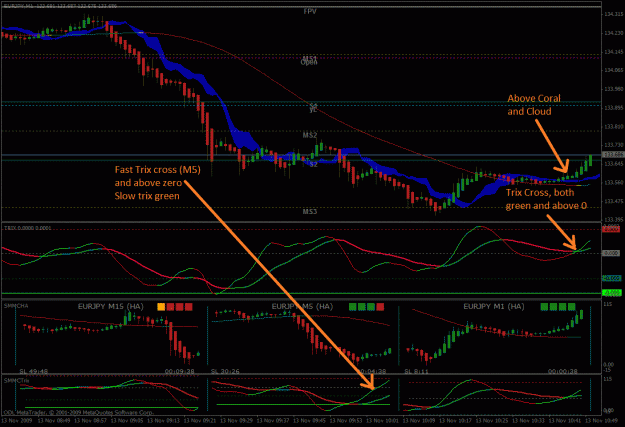
Task: Click the 134.145 price scale value
Action: pos(613,52)
